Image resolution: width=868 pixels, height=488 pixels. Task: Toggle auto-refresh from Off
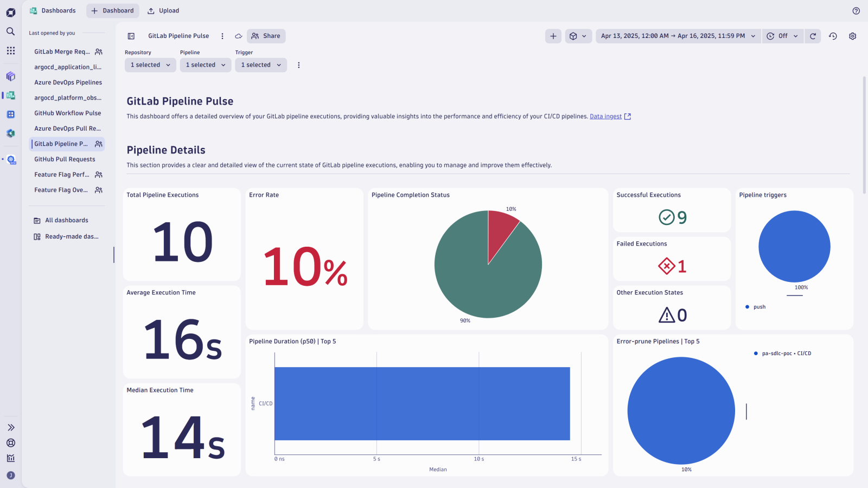(x=783, y=36)
